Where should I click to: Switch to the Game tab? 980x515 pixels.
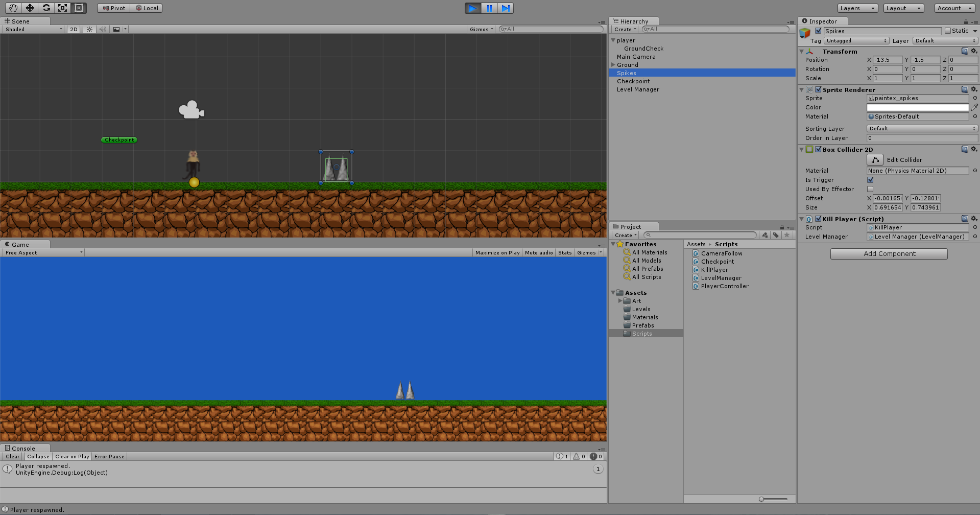pyautogui.click(x=25, y=244)
